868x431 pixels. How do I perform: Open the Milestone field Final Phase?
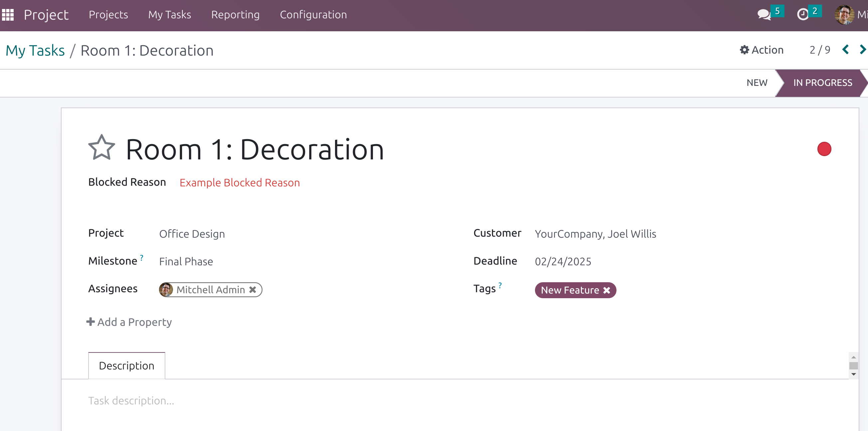pos(186,262)
